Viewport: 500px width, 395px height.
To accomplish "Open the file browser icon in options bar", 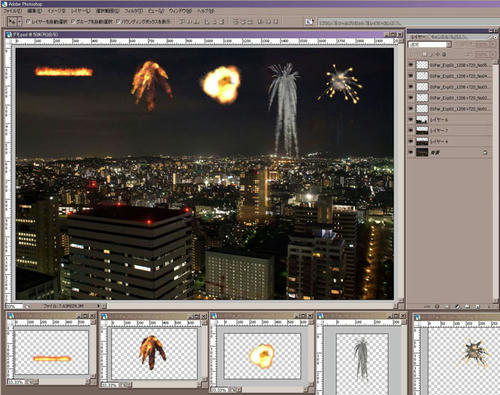I will point(309,22).
